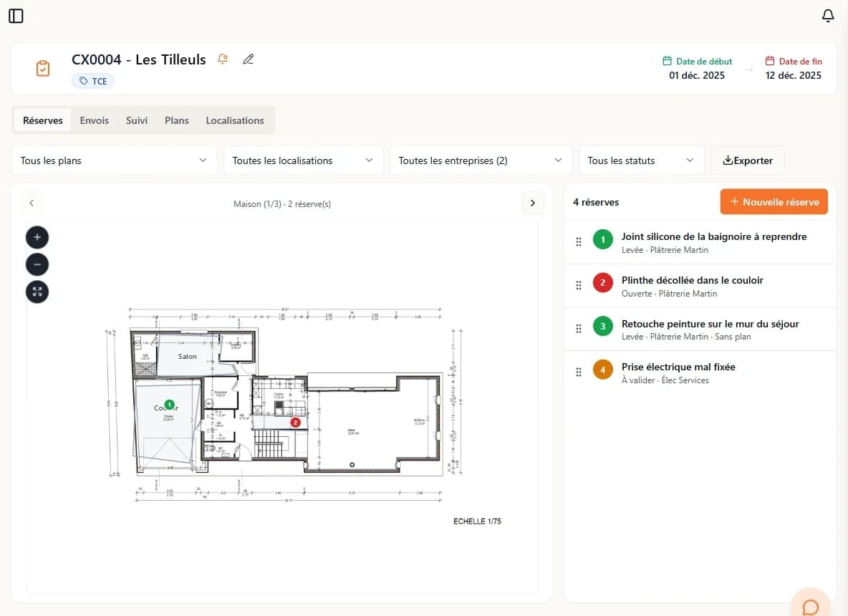Toggle the sidebar panel icon

click(16, 16)
